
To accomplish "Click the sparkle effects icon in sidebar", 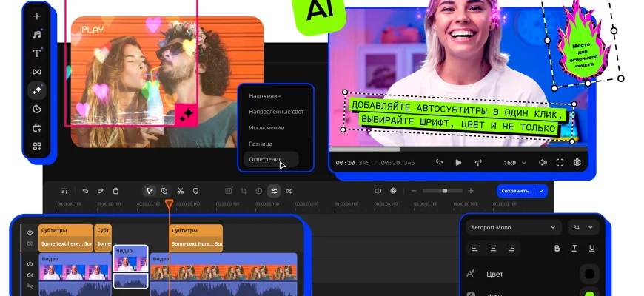I will pos(37,90).
